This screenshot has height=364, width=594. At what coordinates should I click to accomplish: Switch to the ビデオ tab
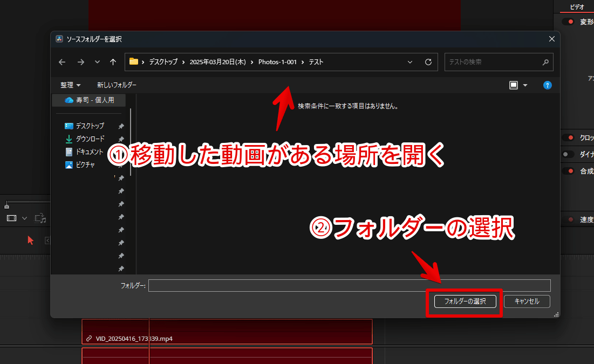click(x=577, y=8)
